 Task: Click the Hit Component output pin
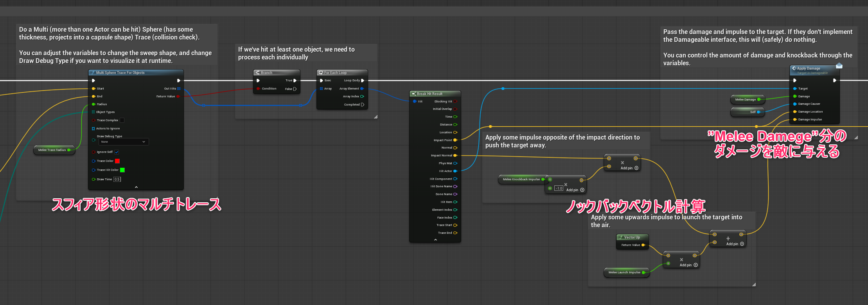455,179
